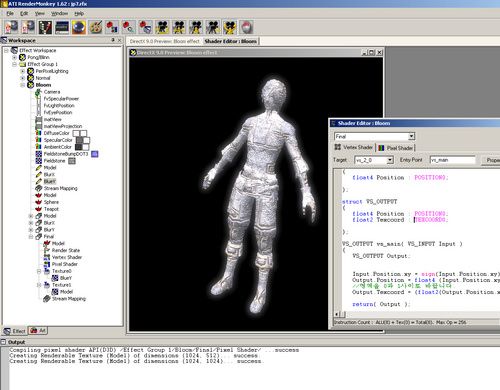Switch to the Art tab
Screen dimensions: 500x390
(x=38, y=331)
